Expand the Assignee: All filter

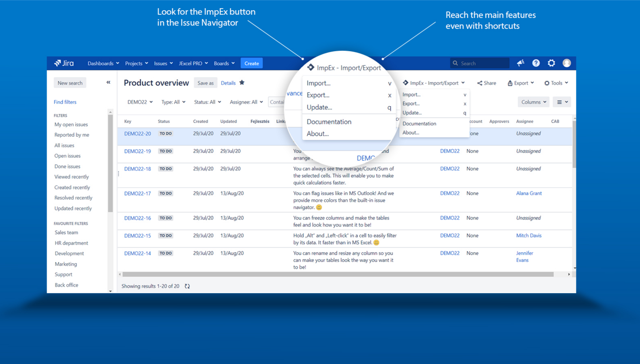[246, 102]
